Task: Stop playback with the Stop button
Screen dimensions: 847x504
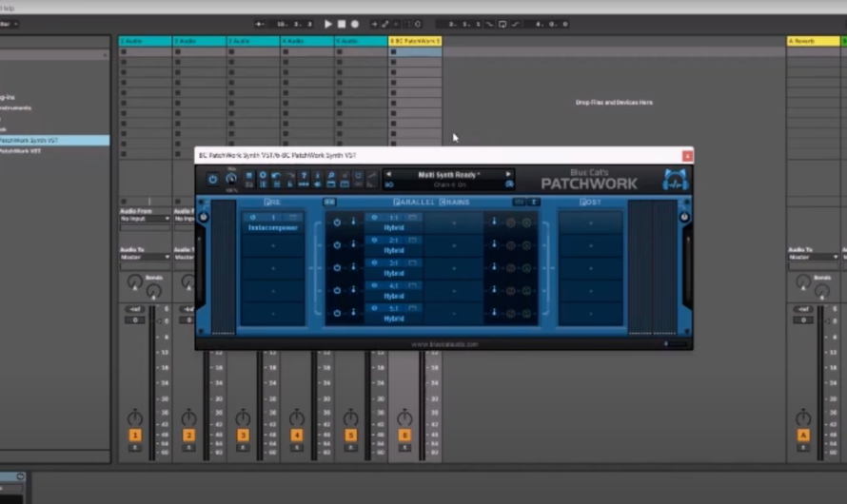Action: (342, 24)
